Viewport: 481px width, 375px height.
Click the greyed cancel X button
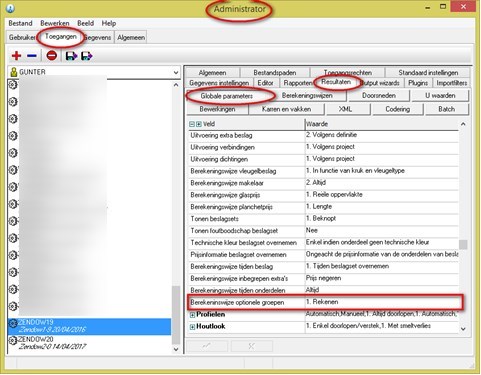(x=252, y=346)
